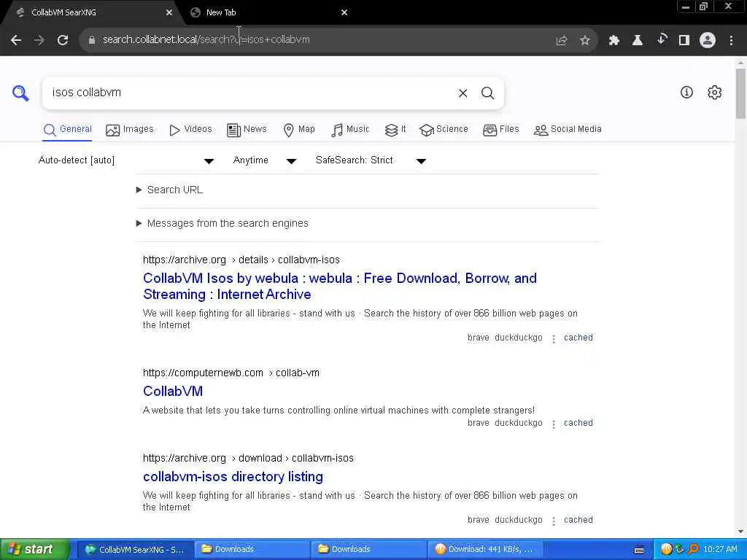Image resolution: width=747 pixels, height=560 pixels.
Task: Open the Auto-detect language dropdown
Action: coord(126,160)
